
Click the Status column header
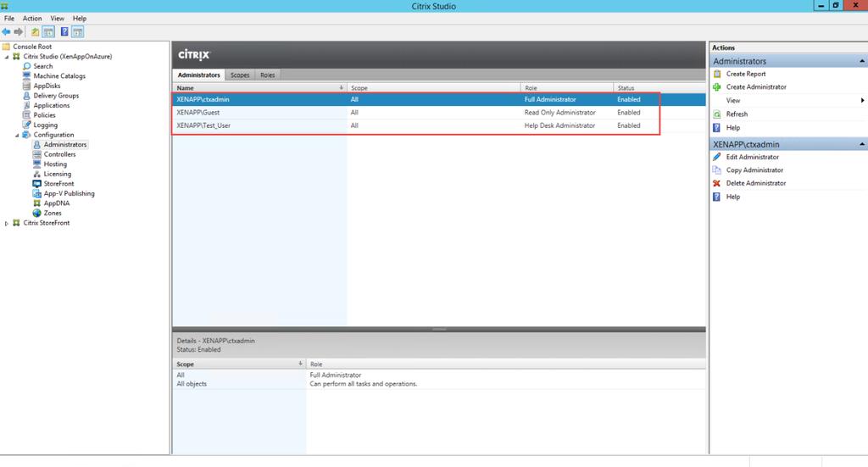click(659, 88)
